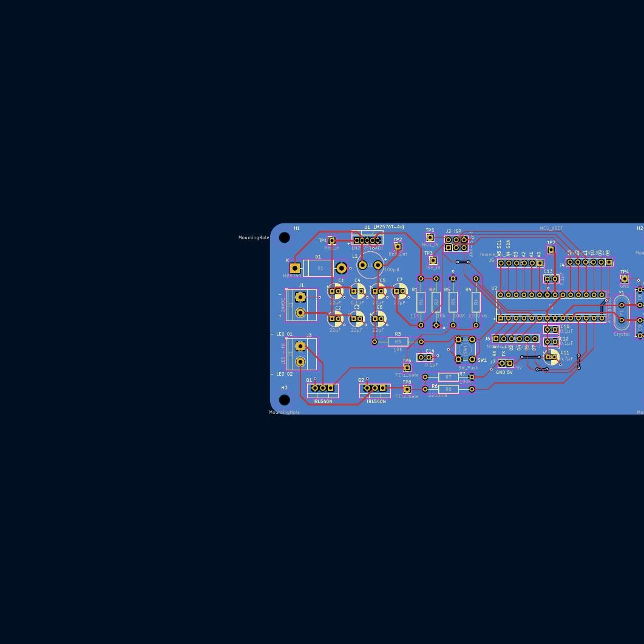Select capacitor C6 footprint

click(378, 319)
